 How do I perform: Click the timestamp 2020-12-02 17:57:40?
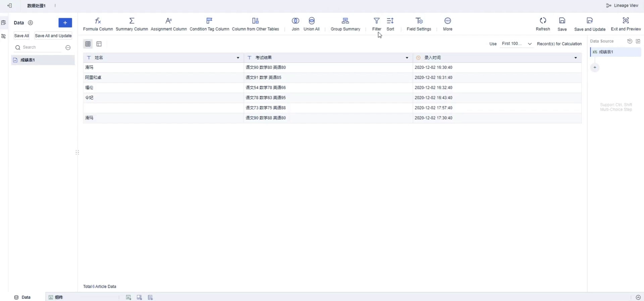(x=433, y=108)
